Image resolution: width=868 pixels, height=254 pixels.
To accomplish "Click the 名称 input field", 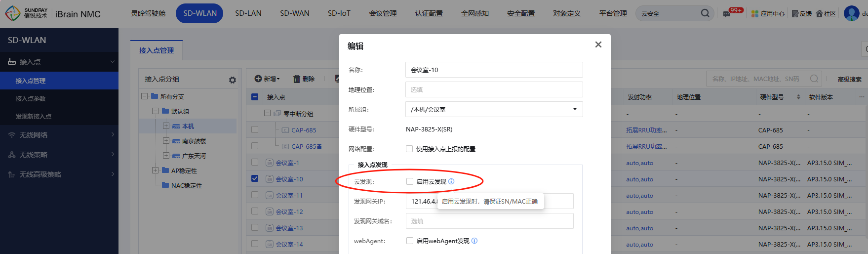I will [494, 70].
